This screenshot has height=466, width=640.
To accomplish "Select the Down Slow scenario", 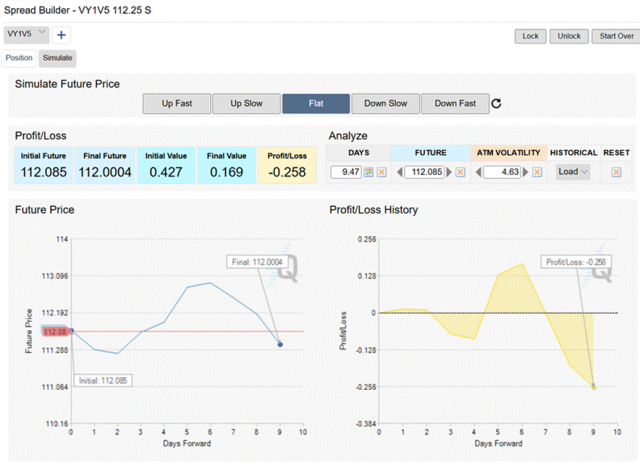I will [385, 103].
